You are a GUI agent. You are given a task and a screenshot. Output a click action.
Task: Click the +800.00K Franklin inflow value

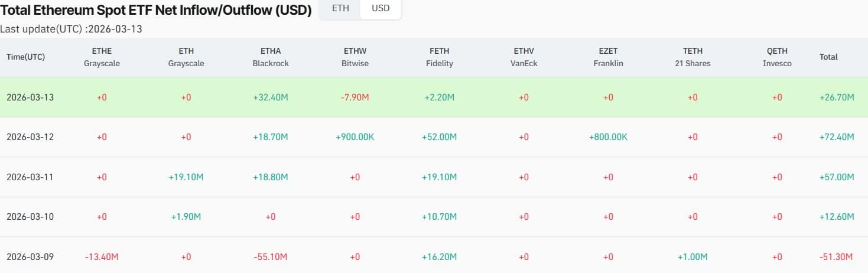tap(608, 137)
